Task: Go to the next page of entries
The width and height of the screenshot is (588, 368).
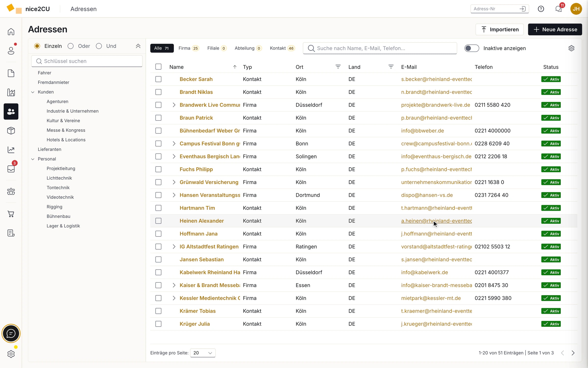Action: 573,353
